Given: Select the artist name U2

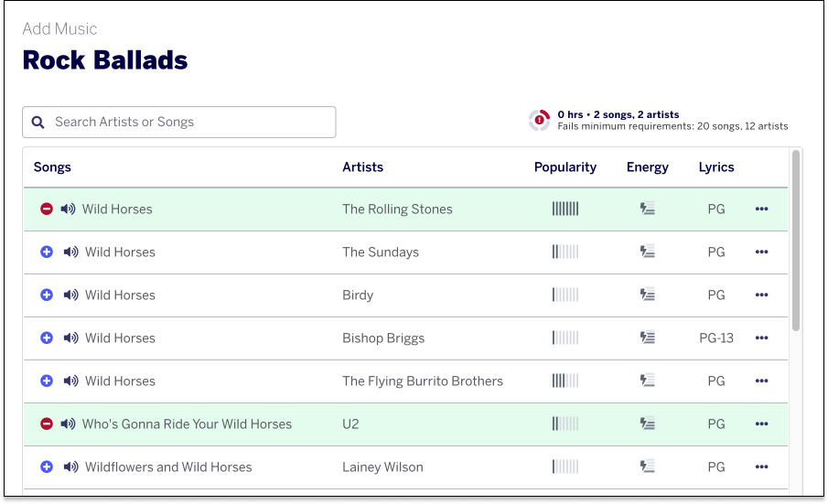Looking at the screenshot, I should click(350, 424).
